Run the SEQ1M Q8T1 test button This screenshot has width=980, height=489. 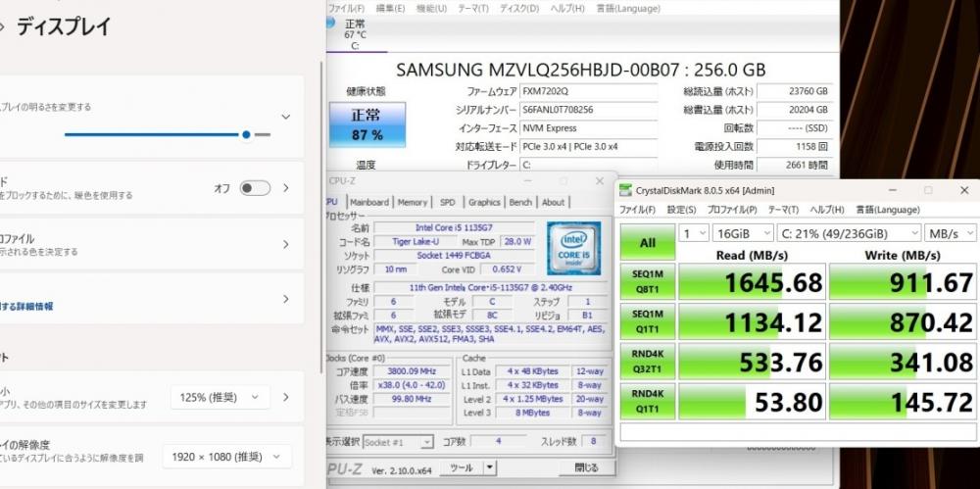648,281
